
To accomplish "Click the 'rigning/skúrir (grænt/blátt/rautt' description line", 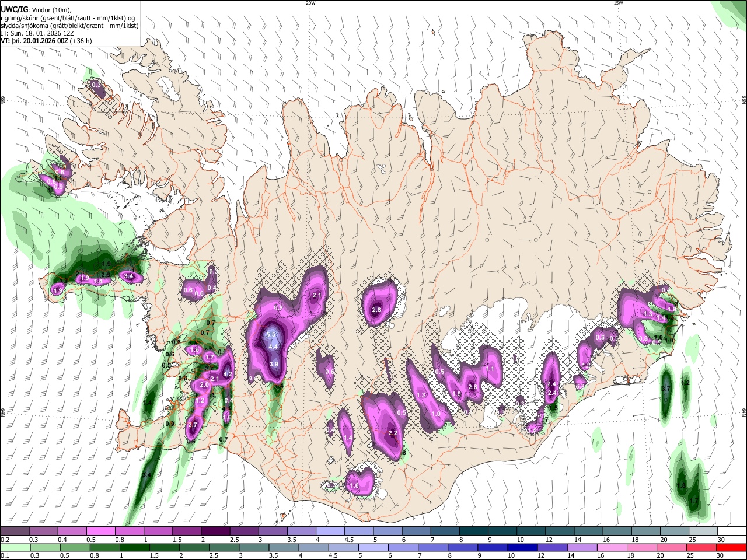I will [x=68, y=17].
